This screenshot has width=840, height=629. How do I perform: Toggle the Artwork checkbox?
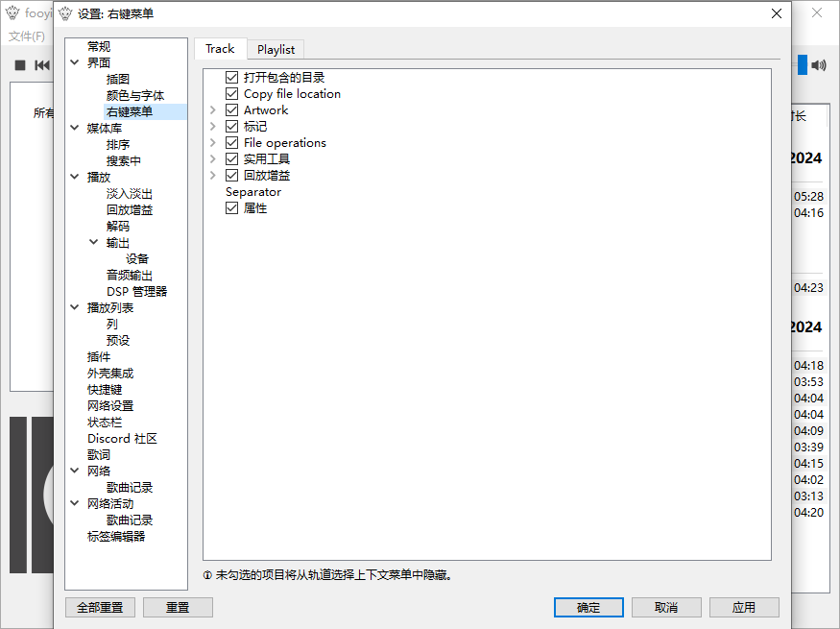[232, 109]
